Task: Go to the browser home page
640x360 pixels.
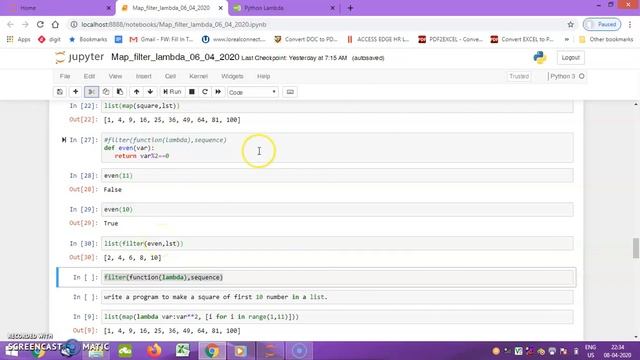Action: [55, 24]
